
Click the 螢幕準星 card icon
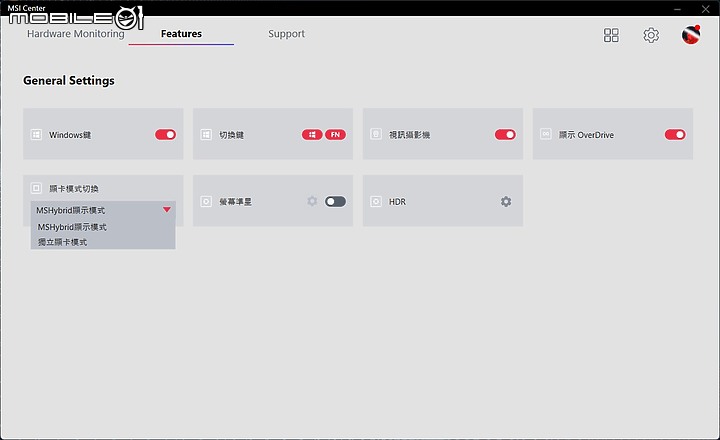click(x=206, y=202)
